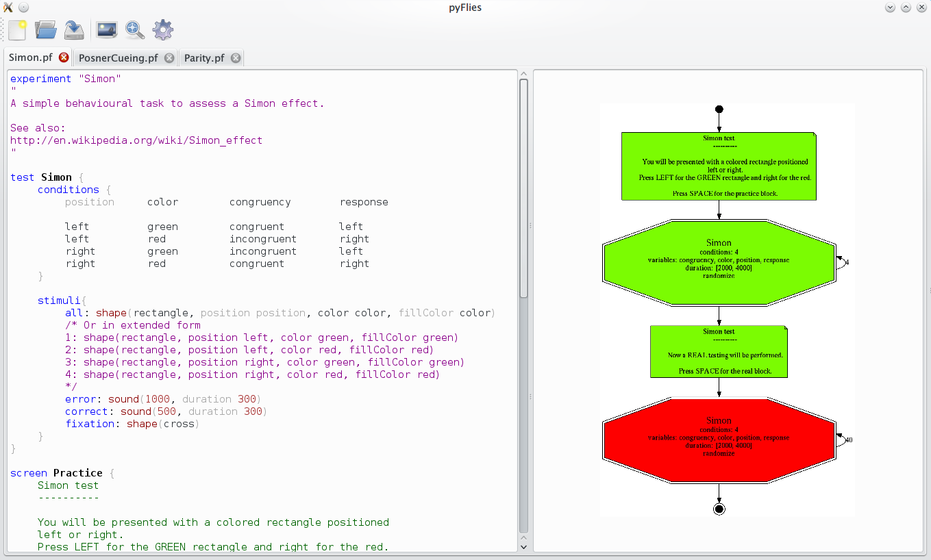
Task: Place cursor on experiment "Simon" line
Action: tap(66, 79)
